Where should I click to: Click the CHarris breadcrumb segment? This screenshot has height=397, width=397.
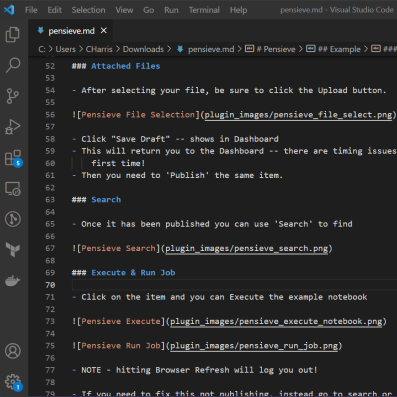[99, 49]
